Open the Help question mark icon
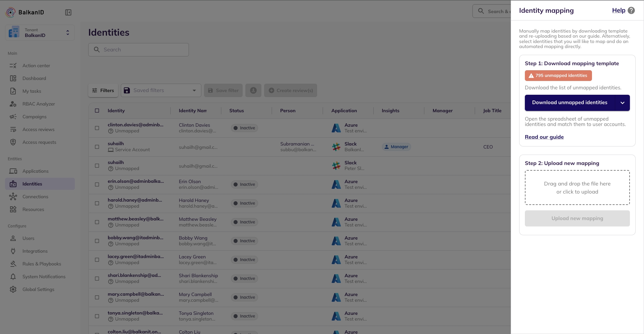 (x=631, y=10)
